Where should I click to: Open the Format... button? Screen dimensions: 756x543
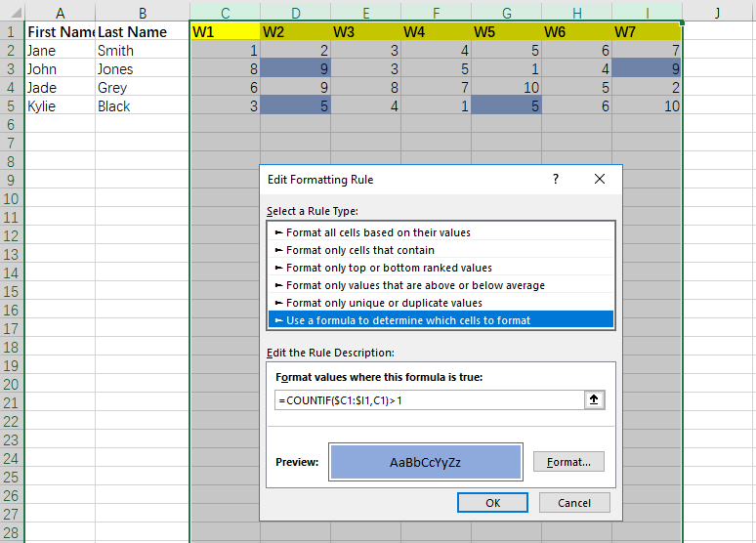(568, 462)
